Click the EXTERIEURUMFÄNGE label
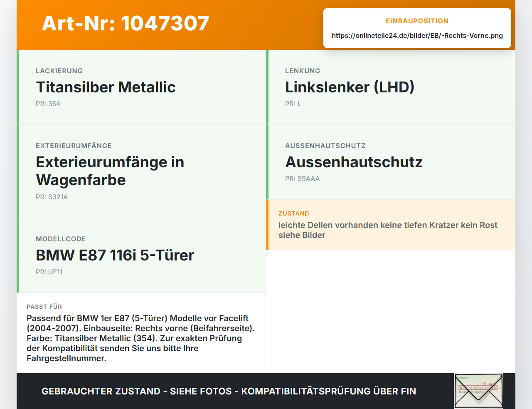 (74, 146)
